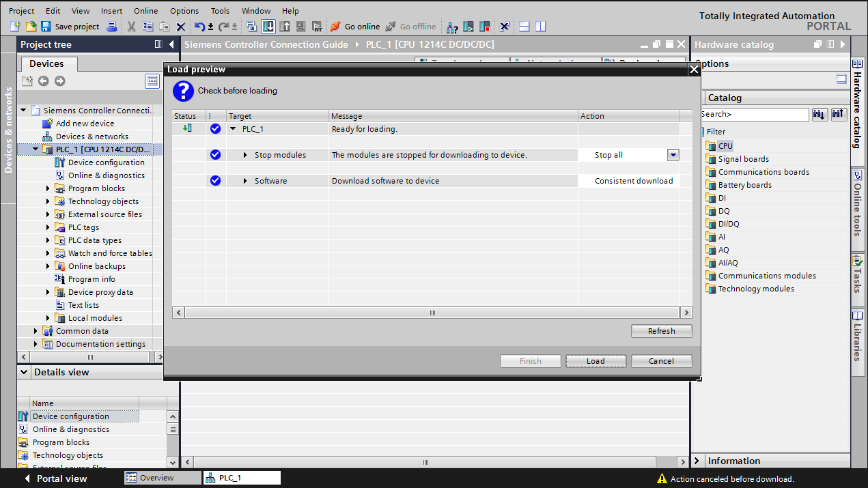Click Cancel in Load preview dialog
This screenshot has width=868, height=488.
[x=661, y=361]
